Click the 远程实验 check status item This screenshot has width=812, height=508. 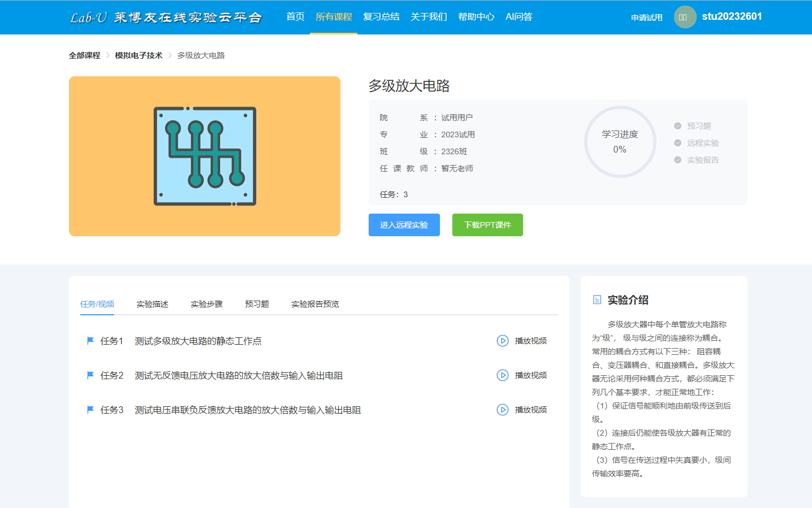pos(697,143)
